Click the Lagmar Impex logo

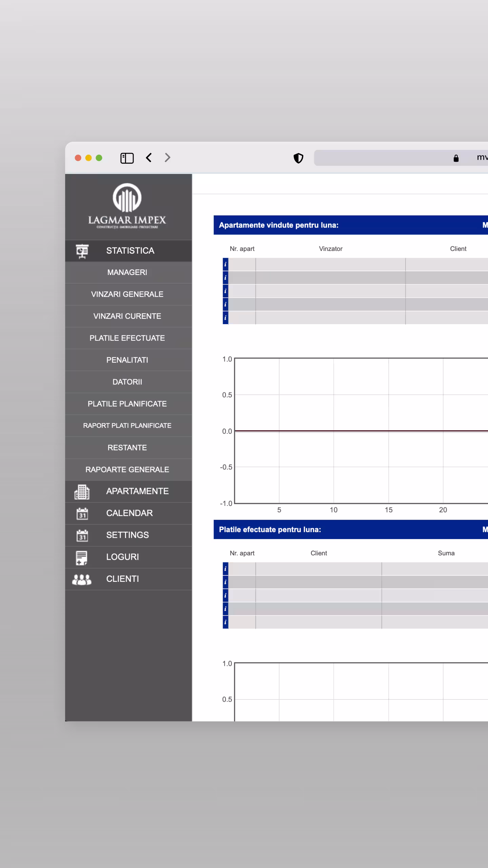click(x=127, y=206)
